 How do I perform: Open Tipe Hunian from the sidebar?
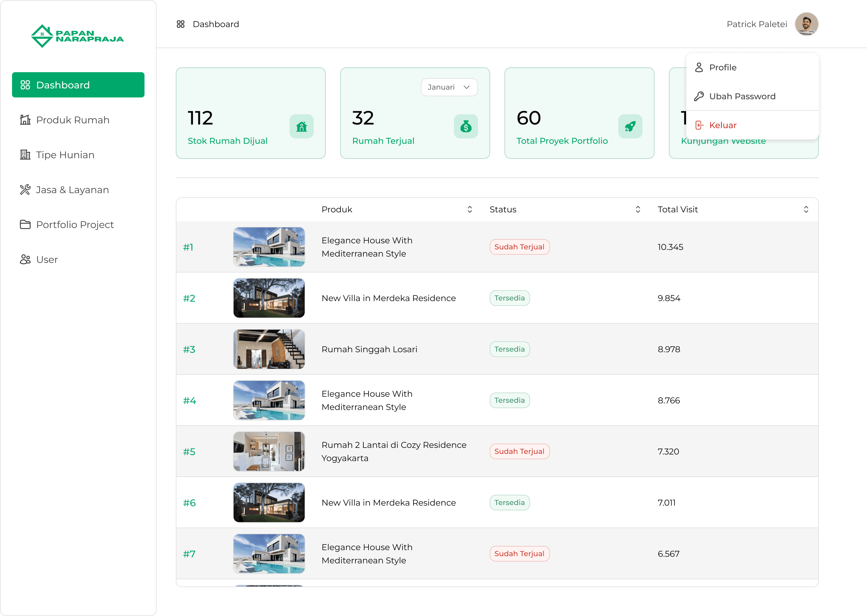(x=65, y=155)
